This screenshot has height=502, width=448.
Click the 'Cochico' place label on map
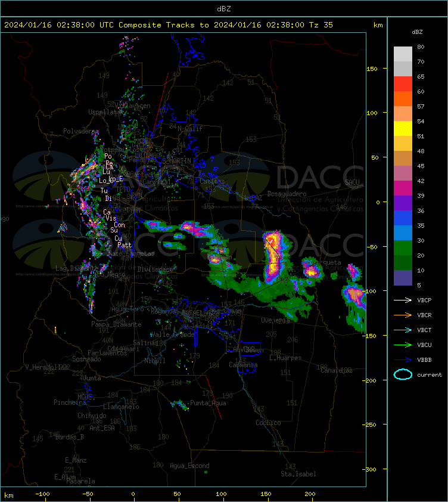pos(268,423)
